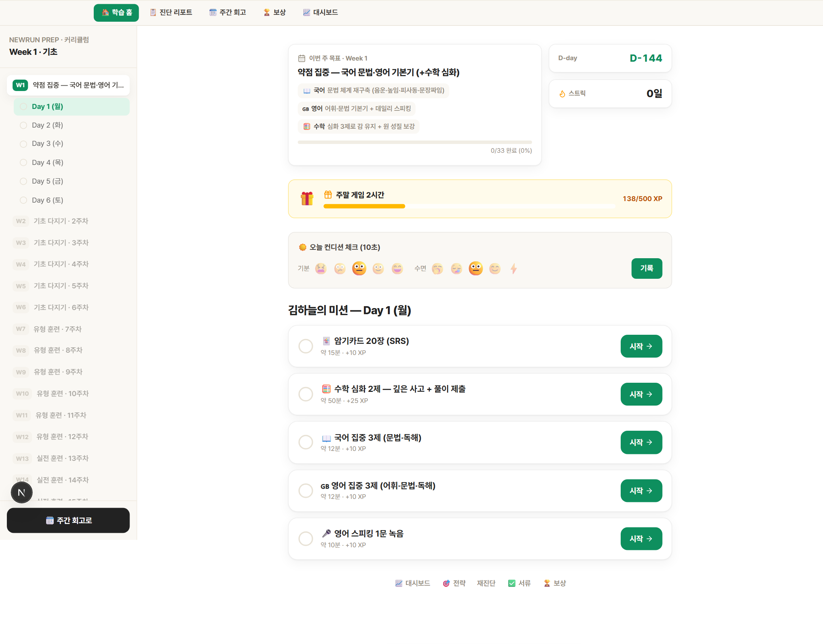Choose the drowsy sleep emoji
Image resolution: width=823 pixels, height=644 pixels.
pyautogui.click(x=456, y=268)
